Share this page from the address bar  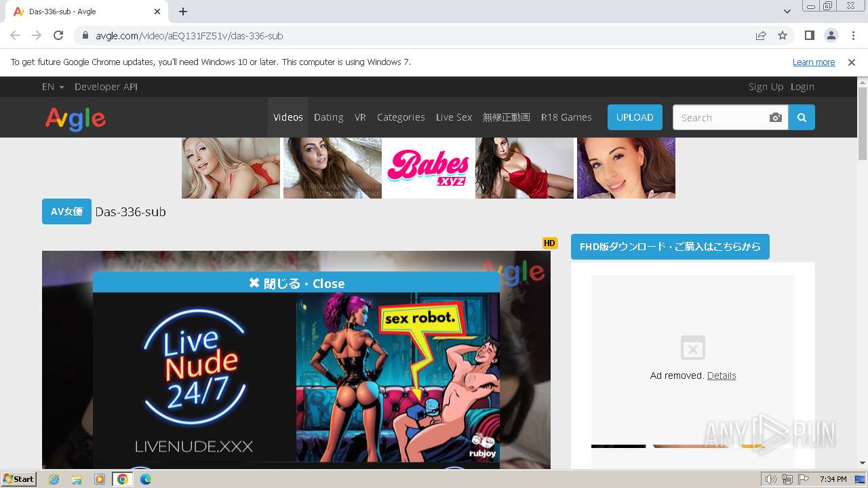(761, 35)
